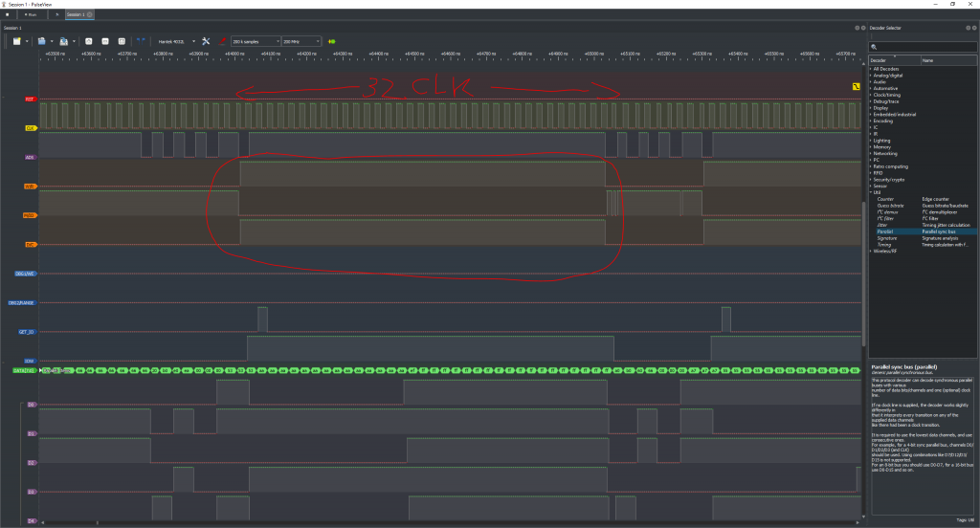980x528 pixels.
Task: Click the yellow marker flag on trace
Action: tap(856, 87)
